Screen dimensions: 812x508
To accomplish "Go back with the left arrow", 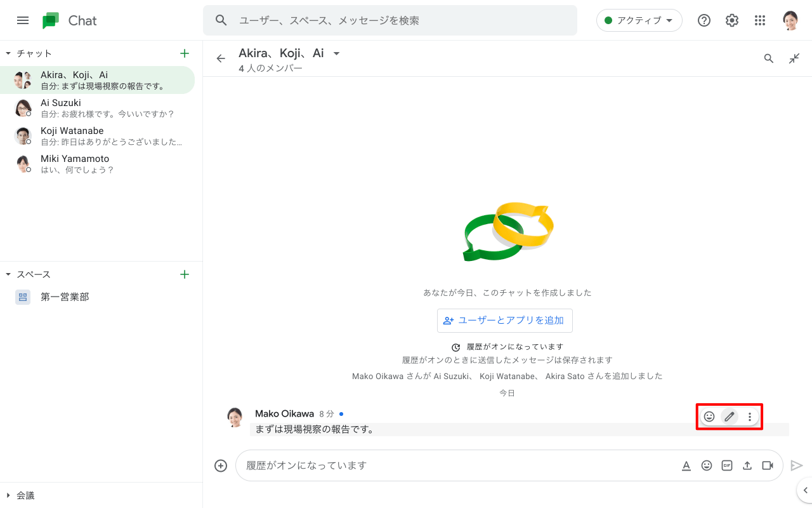I will (221, 58).
